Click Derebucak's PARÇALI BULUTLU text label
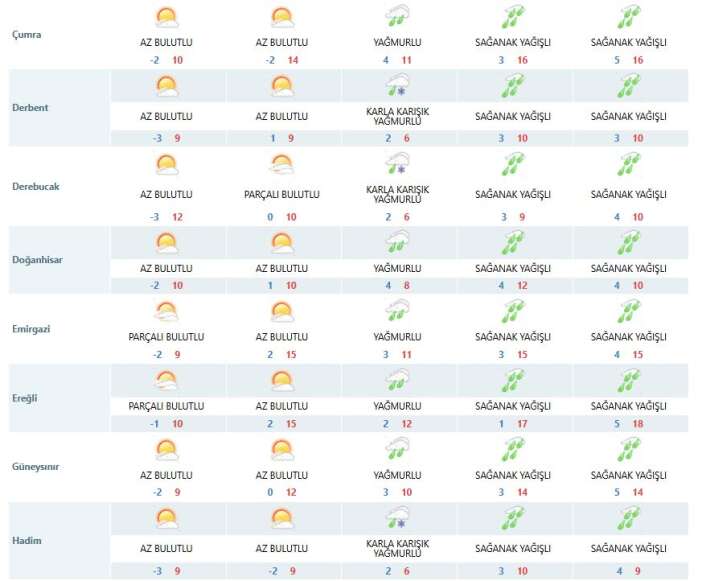Image resolution: width=702 pixels, height=581 pixels. coord(283,193)
